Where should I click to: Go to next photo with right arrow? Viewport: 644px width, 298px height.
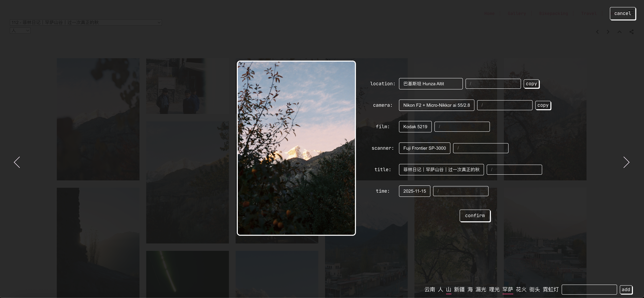click(x=626, y=162)
